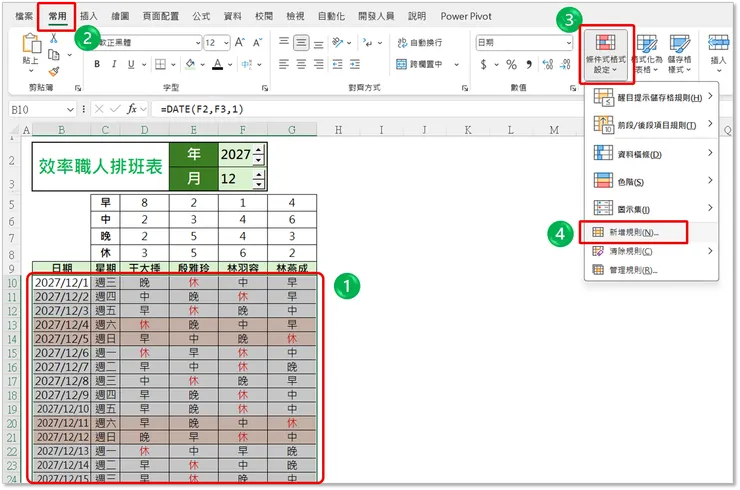The image size is (740, 490).
Task: Expand 醒目提示儲存格規則 submenu
Action: pos(651,97)
